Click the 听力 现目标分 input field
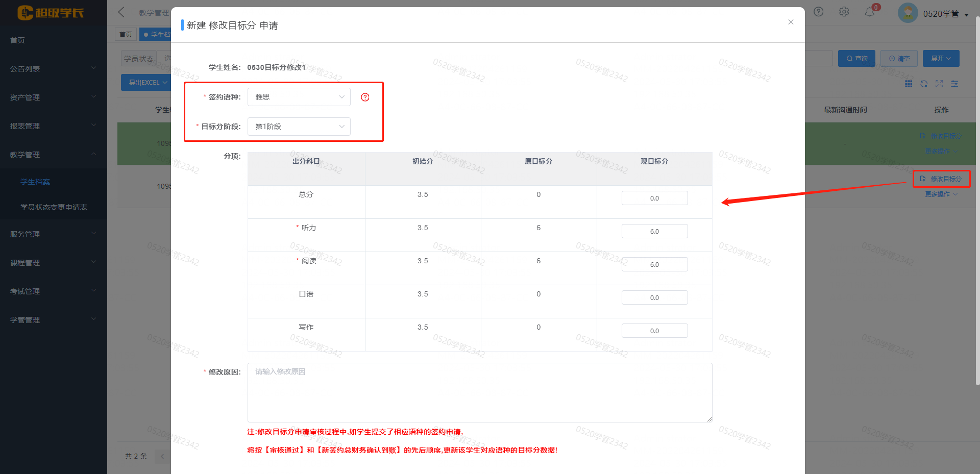The height and width of the screenshot is (474, 980). (x=654, y=232)
